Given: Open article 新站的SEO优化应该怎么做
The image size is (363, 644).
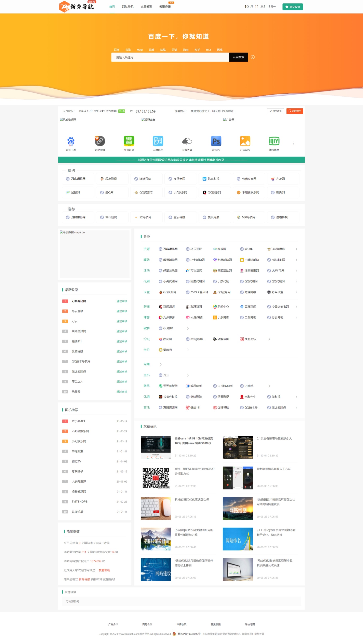Looking at the screenshot, I should click(192, 499).
